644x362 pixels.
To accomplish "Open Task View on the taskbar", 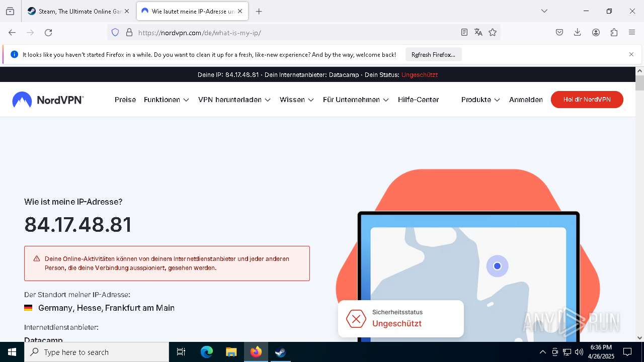I will (x=181, y=352).
